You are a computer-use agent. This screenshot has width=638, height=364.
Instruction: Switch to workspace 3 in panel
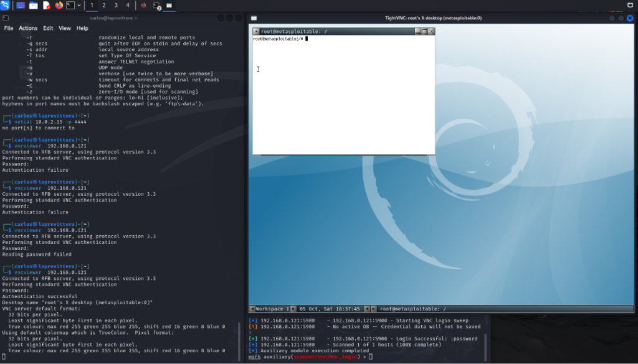tap(116, 5)
